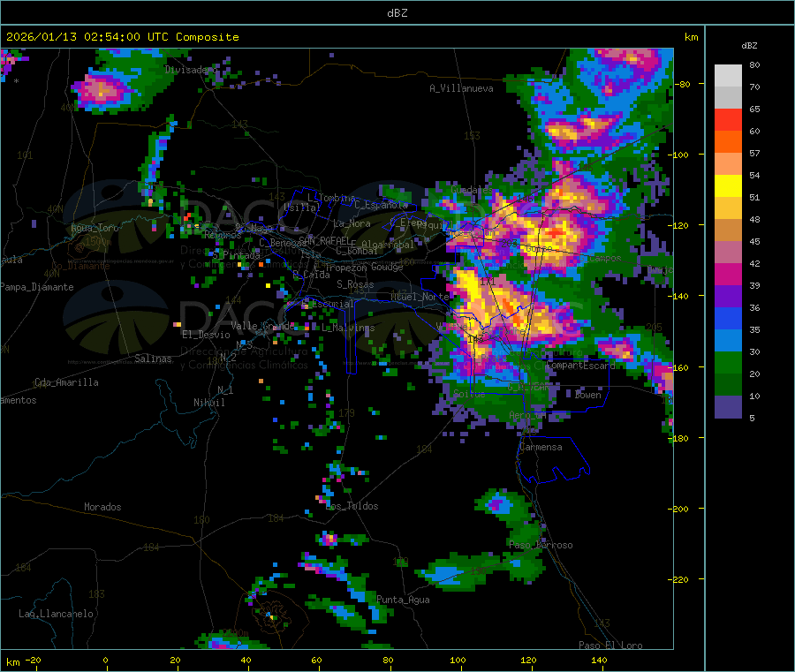Click the Paso_Barroso place label
795x672 pixels.
pos(541,546)
